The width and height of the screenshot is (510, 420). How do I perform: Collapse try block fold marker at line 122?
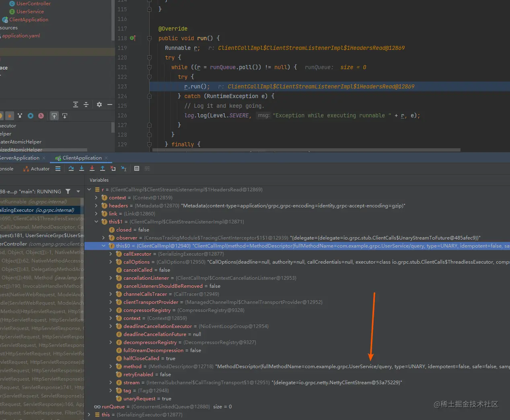click(x=149, y=77)
